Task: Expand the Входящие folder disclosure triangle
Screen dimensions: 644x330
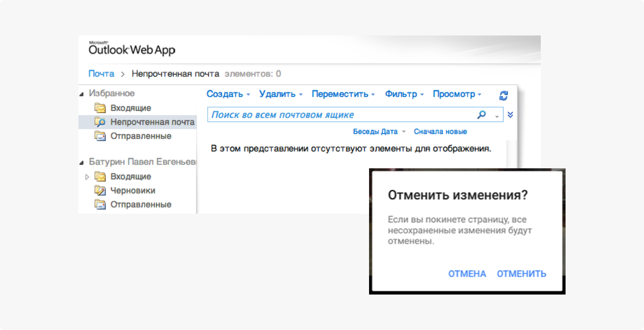Action: point(87,177)
